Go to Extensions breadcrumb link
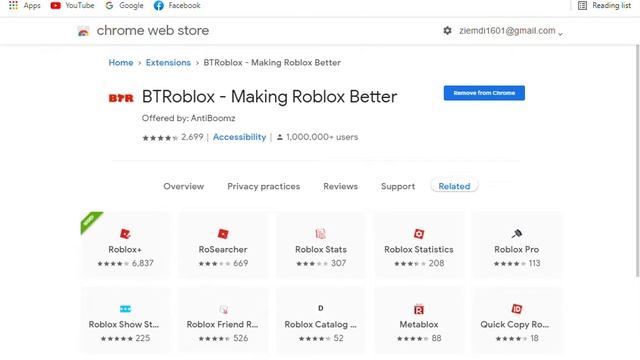 (x=168, y=62)
